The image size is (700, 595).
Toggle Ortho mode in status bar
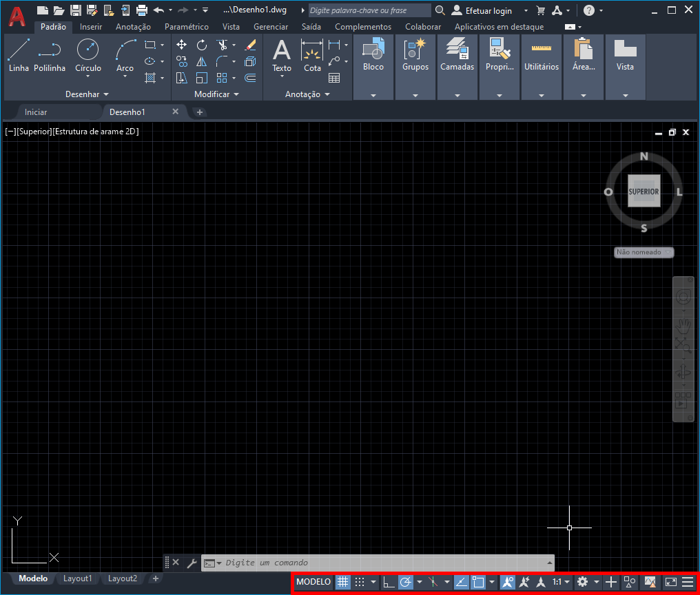pos(389,582)
